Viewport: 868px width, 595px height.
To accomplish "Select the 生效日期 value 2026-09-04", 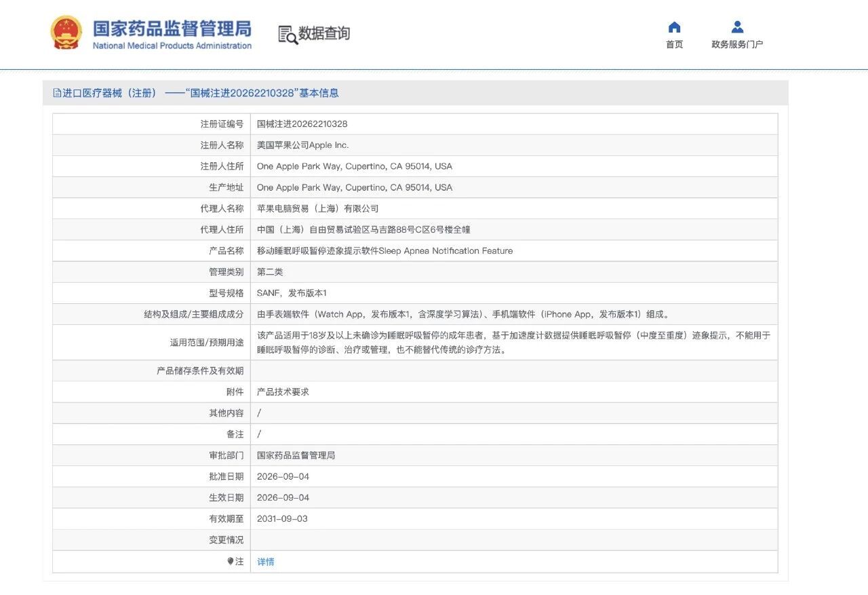I will [283, 497].
